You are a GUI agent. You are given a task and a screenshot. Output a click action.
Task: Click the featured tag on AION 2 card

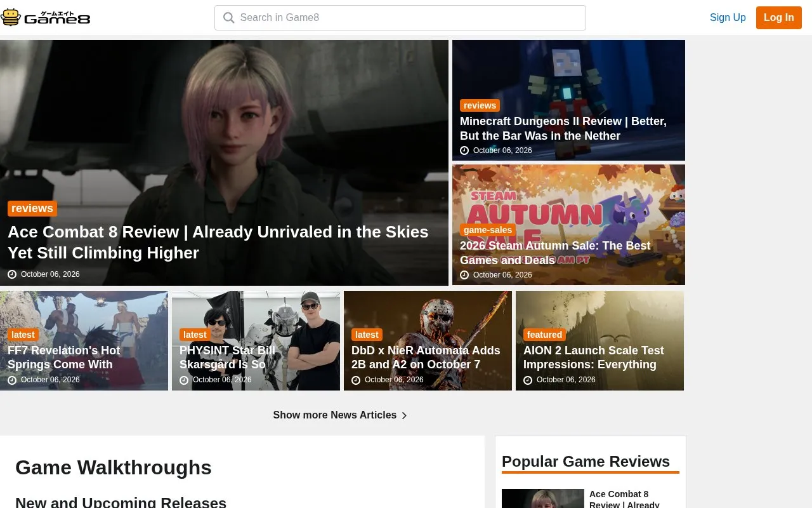[x=544, y=335]
